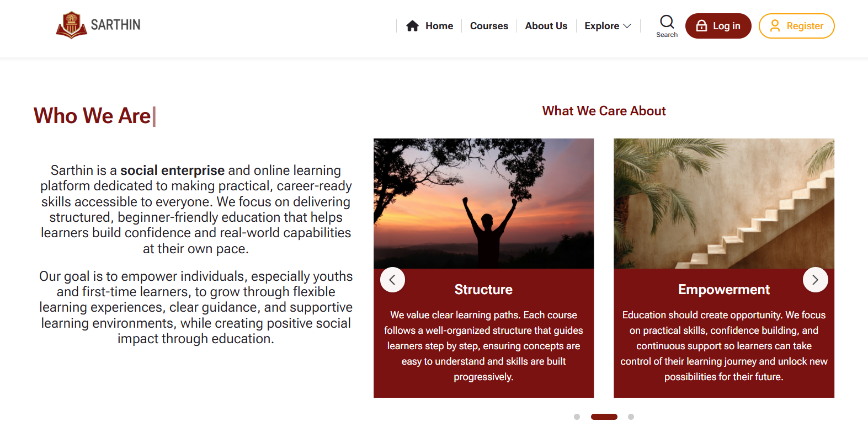The height and width of the screenshot is (443, 868).
Task: Select the third carousel pagination dot
Action: (631, 417)
